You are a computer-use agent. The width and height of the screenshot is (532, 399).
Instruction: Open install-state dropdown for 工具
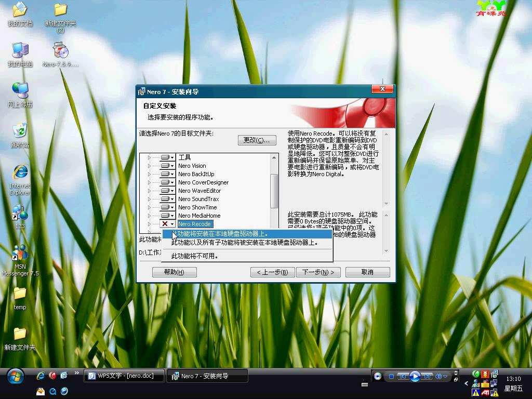[x=168, y=157]
